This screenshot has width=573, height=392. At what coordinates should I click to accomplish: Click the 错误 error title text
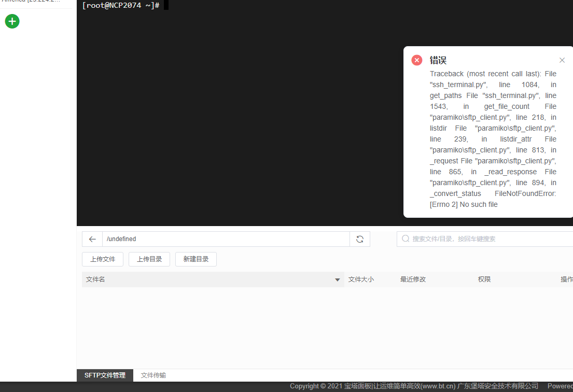(438, 60)
